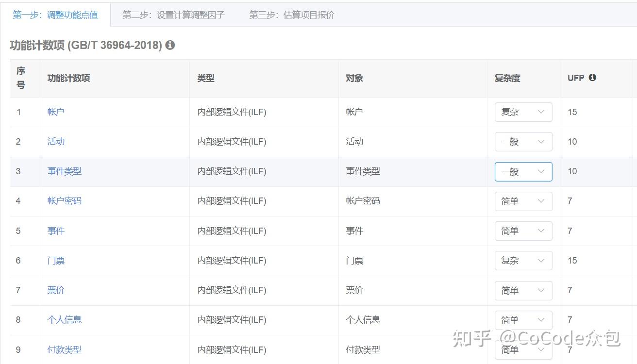This screenshot has width=637, height=364.
Task: Open the 帐户 function item link
Action: (x=56, y=112)
